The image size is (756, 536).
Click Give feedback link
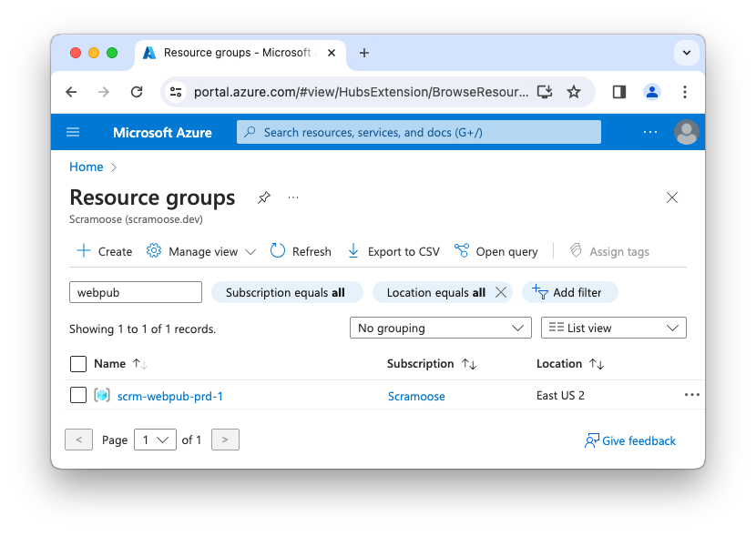pyautogui.click(x=630, y=440)
